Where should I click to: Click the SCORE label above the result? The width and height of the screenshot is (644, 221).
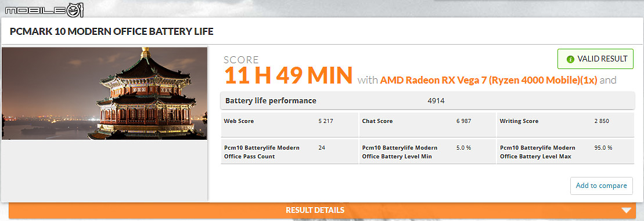tap(241, 60)
